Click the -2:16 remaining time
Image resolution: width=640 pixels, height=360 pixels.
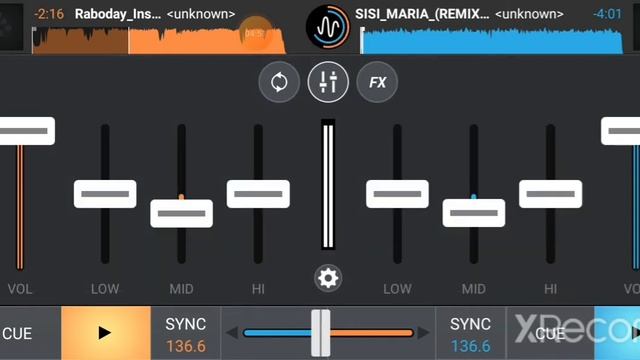49,14
